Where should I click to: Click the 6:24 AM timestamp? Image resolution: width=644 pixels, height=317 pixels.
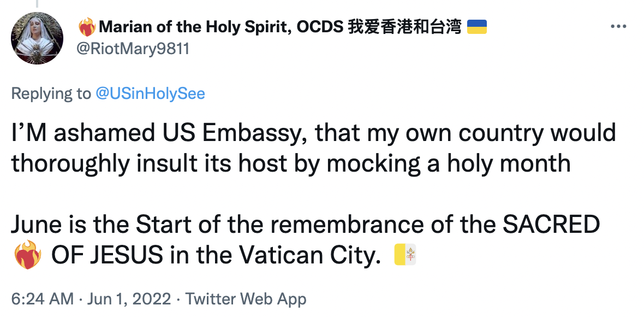(x=42, y=299)
